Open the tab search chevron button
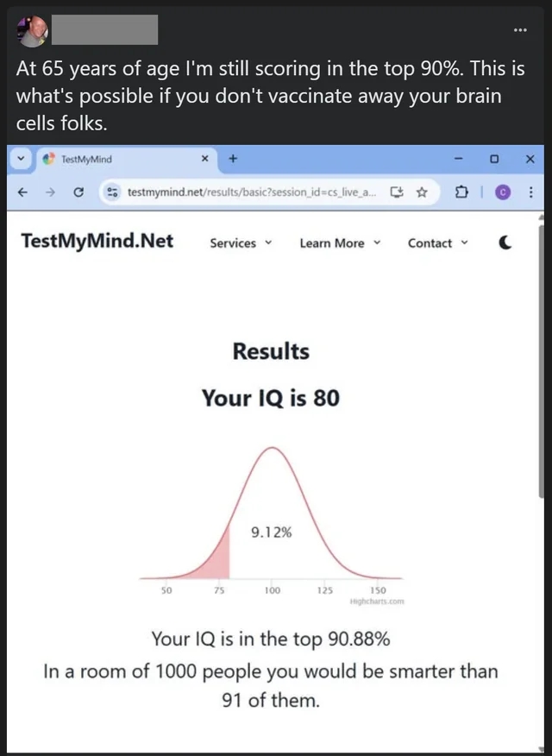This screenshot has height=756, width=552. tap(21, 159)
